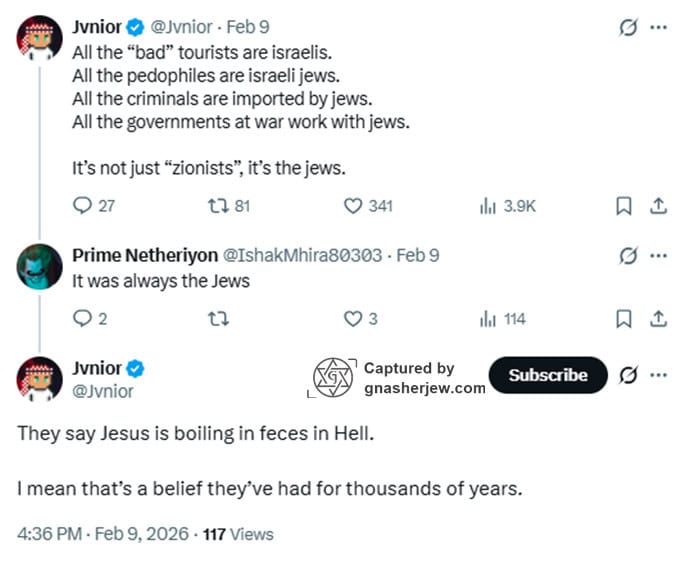Bookmark Jvnior's top post
The width and height of the screenshot is (680, 562).
coord(622,206)
